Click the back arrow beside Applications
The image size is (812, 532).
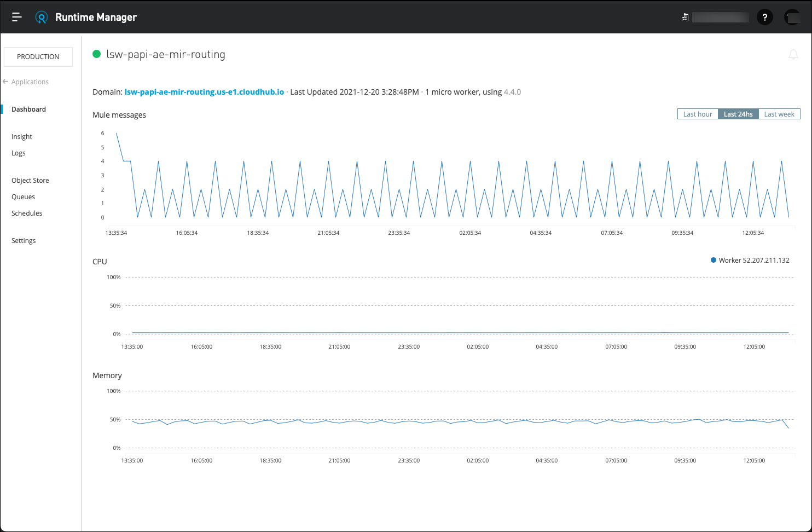(5, 82)
